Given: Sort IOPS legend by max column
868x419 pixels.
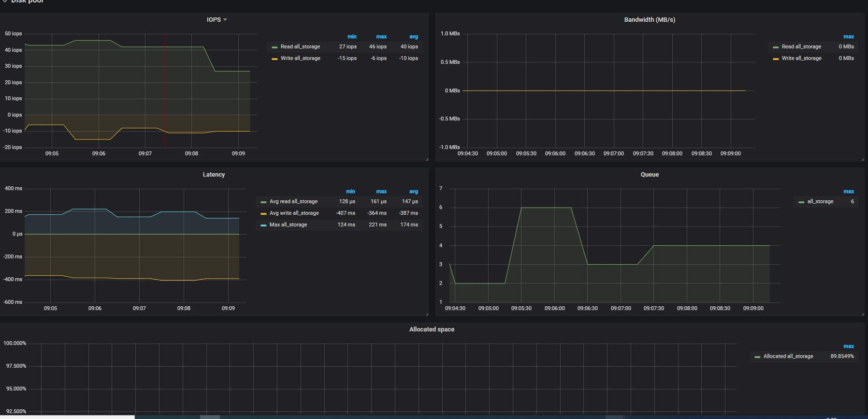Looking at the screenshot, I should (381, 37).
